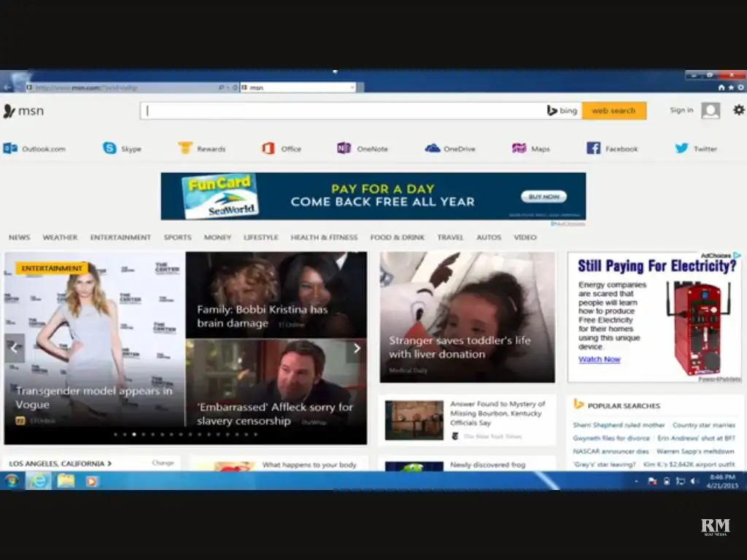Open the VIDEO section
747x560 pixels.
click(525, 237)
